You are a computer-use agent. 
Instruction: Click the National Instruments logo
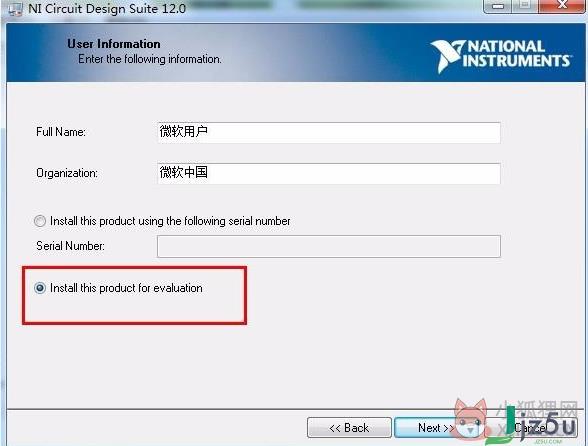pyautogui.click(x=501, y=56)
